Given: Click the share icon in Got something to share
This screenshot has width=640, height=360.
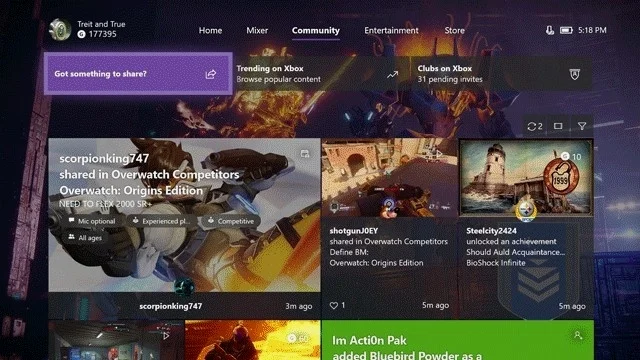Looking at the screenshot, I should (211, 74).
